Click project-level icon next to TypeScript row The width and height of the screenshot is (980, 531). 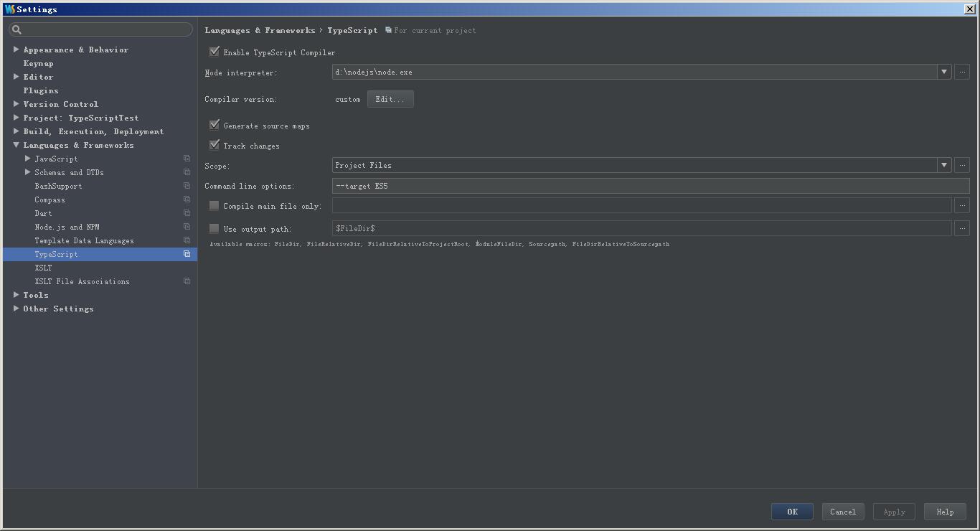pos(187,254)
